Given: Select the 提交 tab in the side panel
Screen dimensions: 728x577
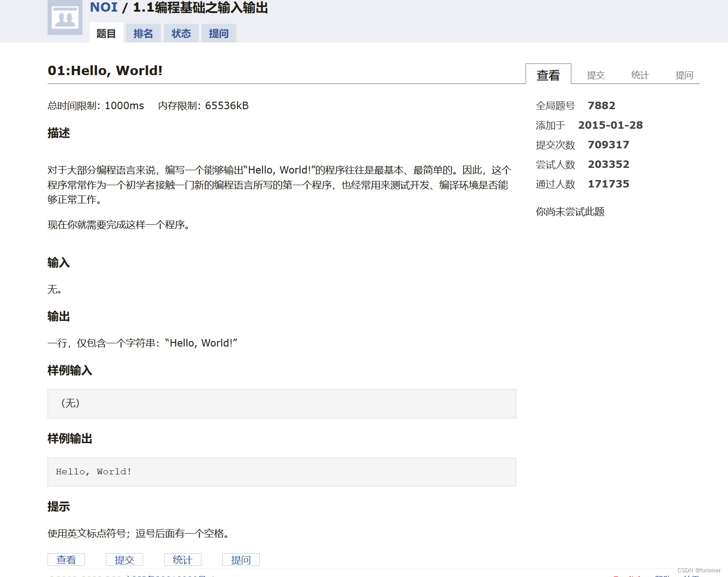Looking at the screenshot, I should point(596,75).
